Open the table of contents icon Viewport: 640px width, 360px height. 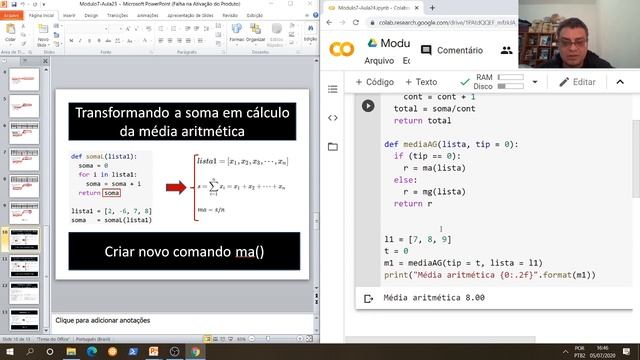(x=333, y=89)
